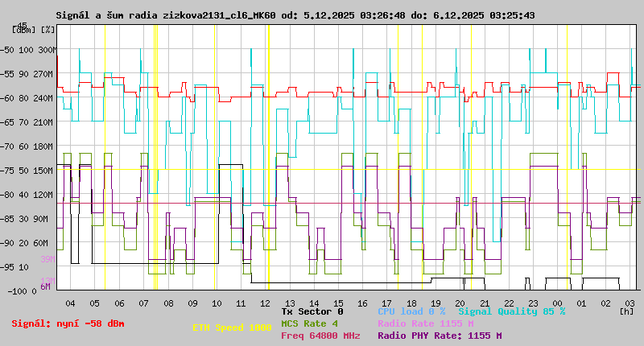Image resolution: width=644 pixels, height=346 pixels.
Task: Select hour '12' on the time axis
Action: pyautogui.click(x=265, y=303)
